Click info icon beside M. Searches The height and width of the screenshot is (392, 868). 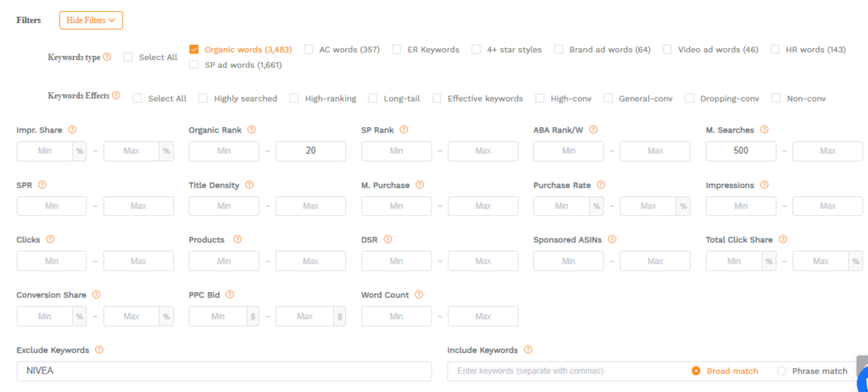(x=765, y=130)
